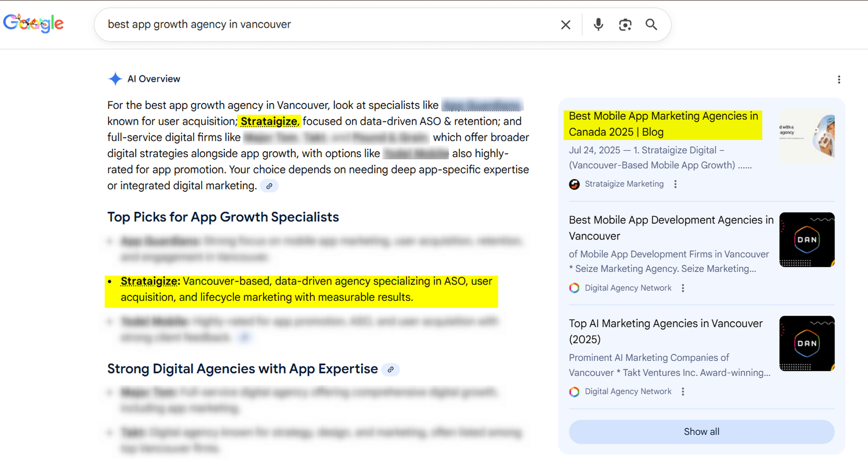Click the 'Strong Digital Agencies with App Expertise' heading
This screenshot has height=459, width=868.
point(242,369)
